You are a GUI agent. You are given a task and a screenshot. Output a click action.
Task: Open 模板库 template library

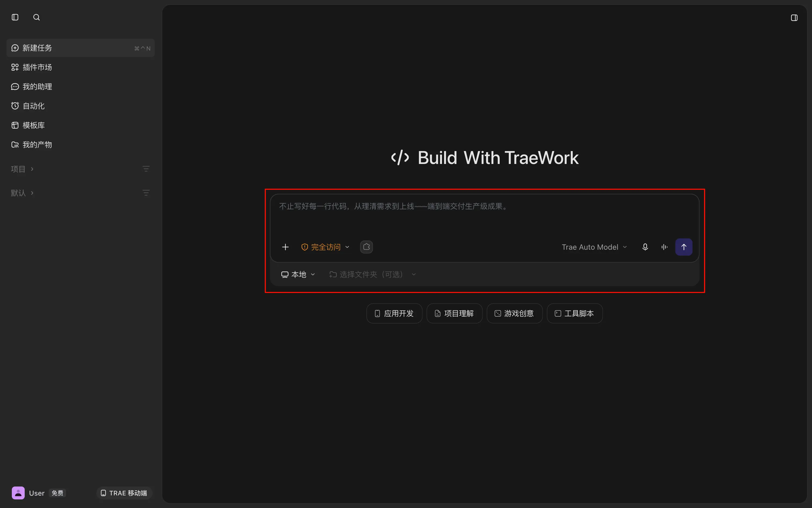coord(81,125)
